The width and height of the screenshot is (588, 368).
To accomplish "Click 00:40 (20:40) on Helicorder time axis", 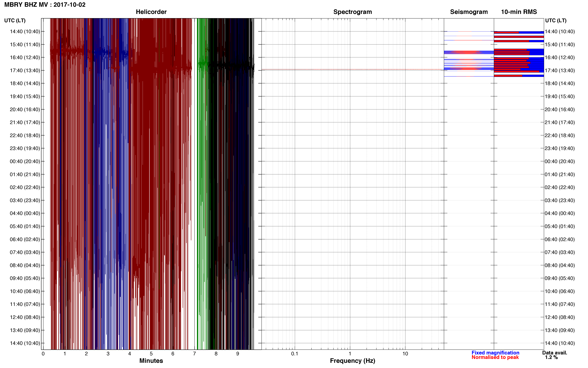I will click(x=25, y=161).
